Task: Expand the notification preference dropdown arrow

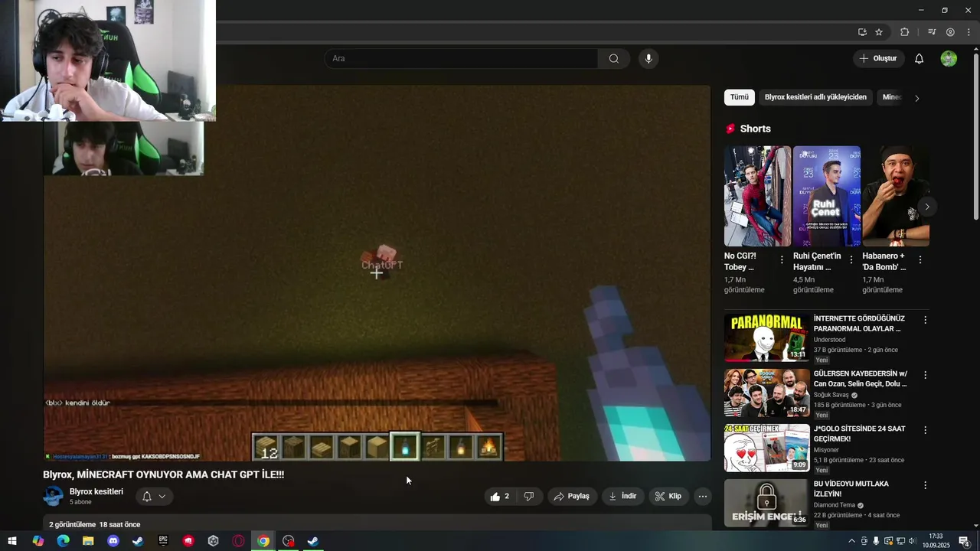Action: [x=162, y=497]
